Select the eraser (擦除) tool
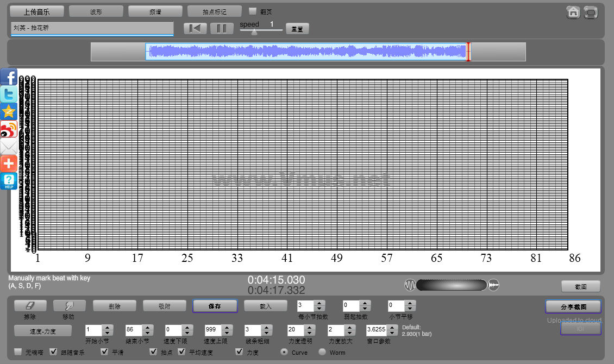Image resolution: width=614 pixels, height=364 pixels. [30, 306]
